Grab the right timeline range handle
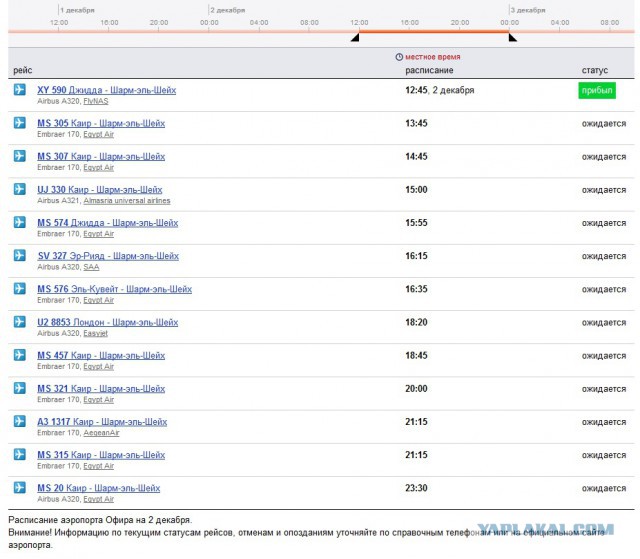The width and height of the screenshot is (640, 559). 513,38
